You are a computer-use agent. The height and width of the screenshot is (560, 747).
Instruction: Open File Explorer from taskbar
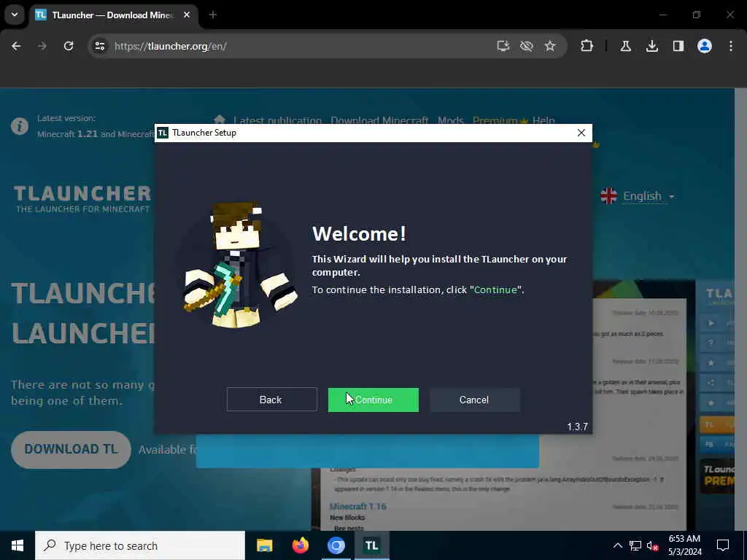point(264,545)
